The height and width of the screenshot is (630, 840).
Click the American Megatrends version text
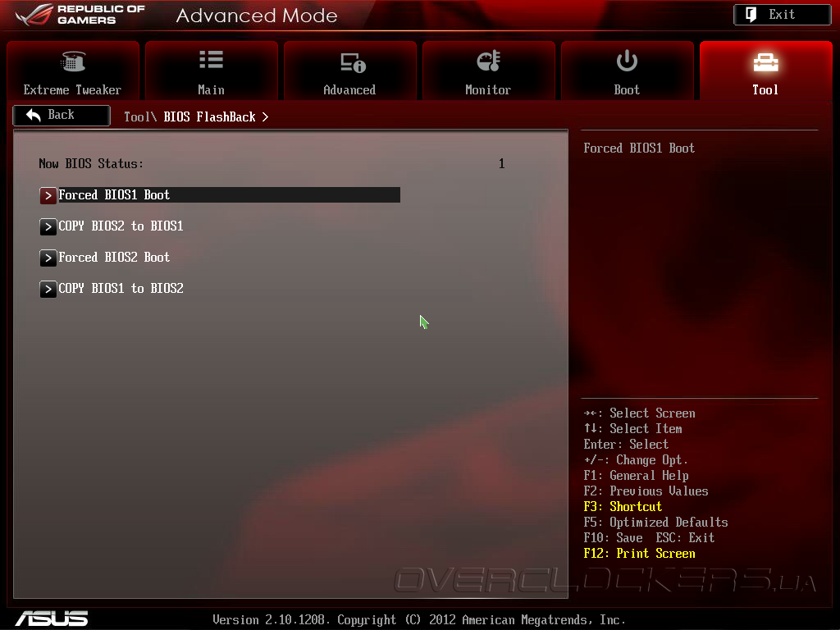(x=419, y=620)
